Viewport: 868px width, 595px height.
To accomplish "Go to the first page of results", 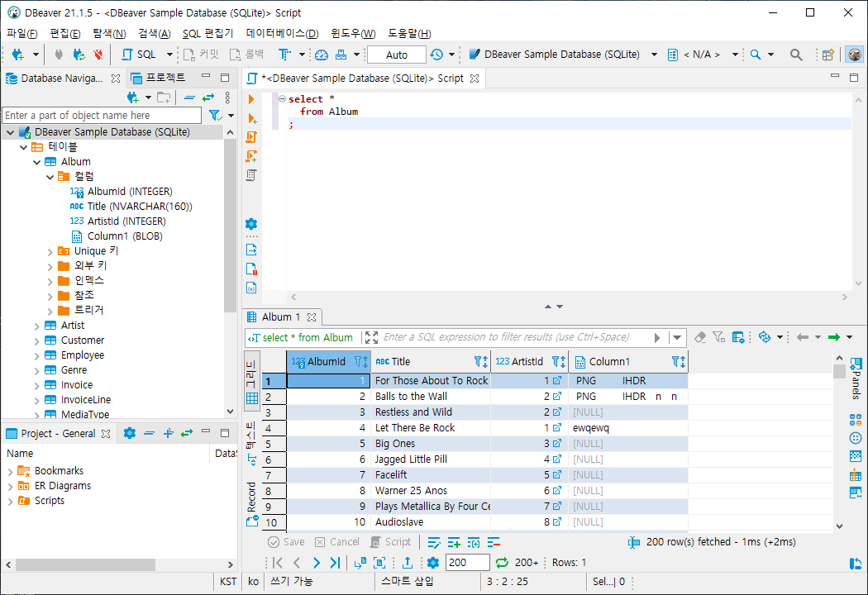I will pyautogui.click(x=277, y=562).
